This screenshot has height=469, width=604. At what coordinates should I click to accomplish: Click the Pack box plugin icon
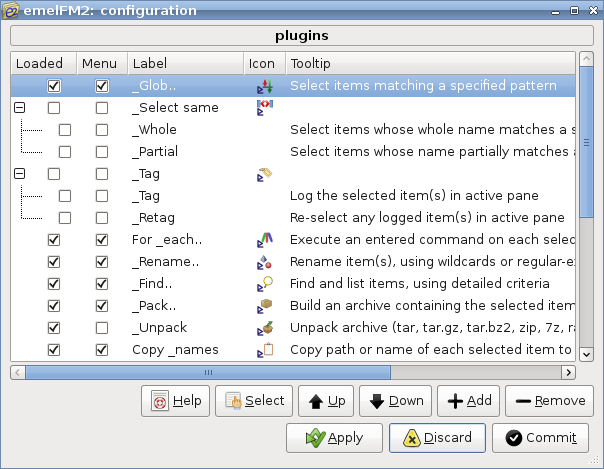coord(265,306)
